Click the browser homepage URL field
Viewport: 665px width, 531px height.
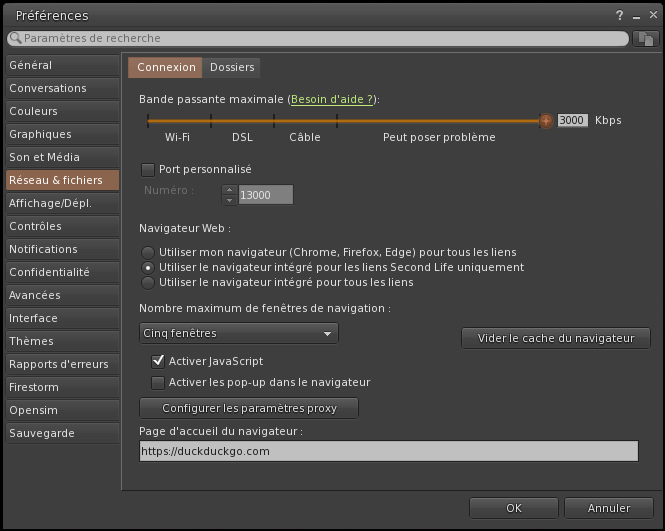click(388, 451)
